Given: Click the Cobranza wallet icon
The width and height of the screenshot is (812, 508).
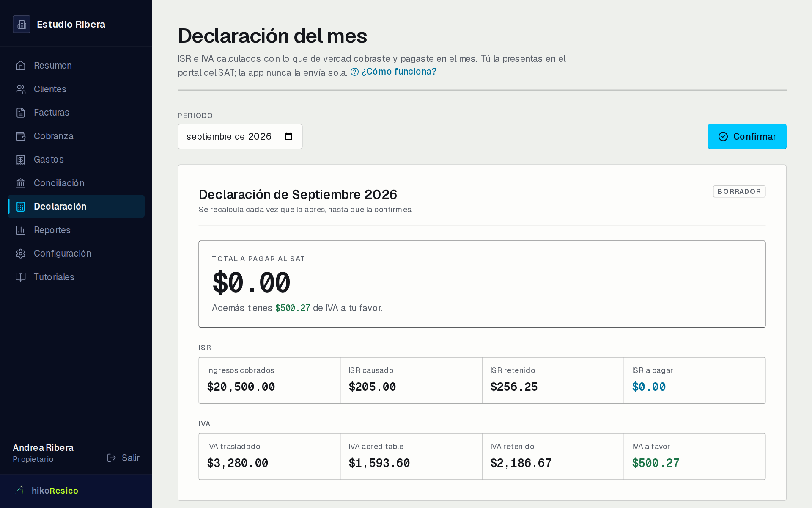Looking at the screenshot, I should click(21, 136).
